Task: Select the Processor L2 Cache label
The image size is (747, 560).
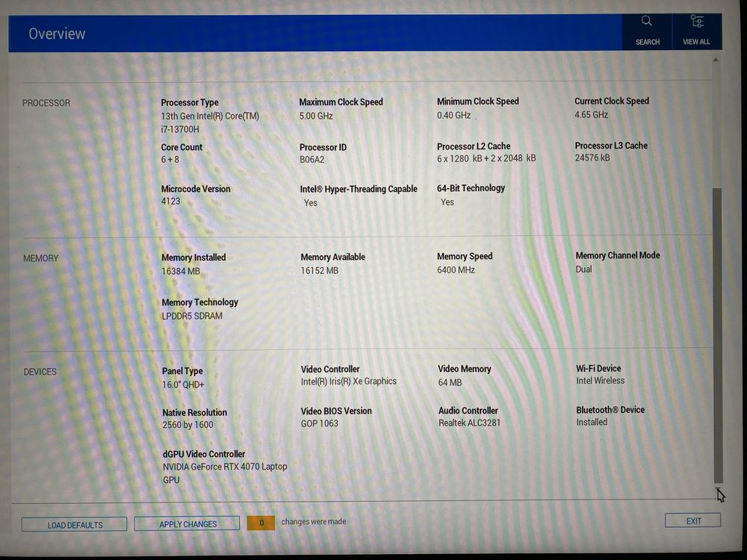Action: (x=474, y=146)
